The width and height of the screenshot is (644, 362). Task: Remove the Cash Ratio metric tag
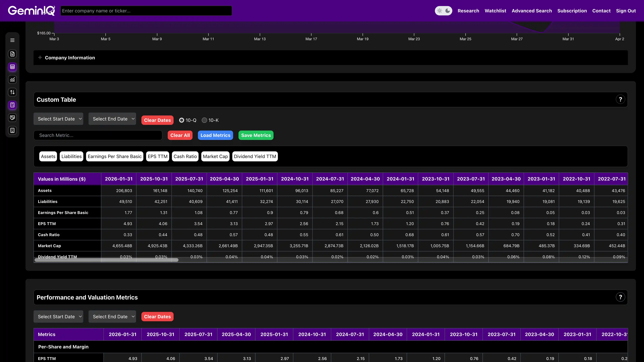pyautogui.click(x=185, y=156)
